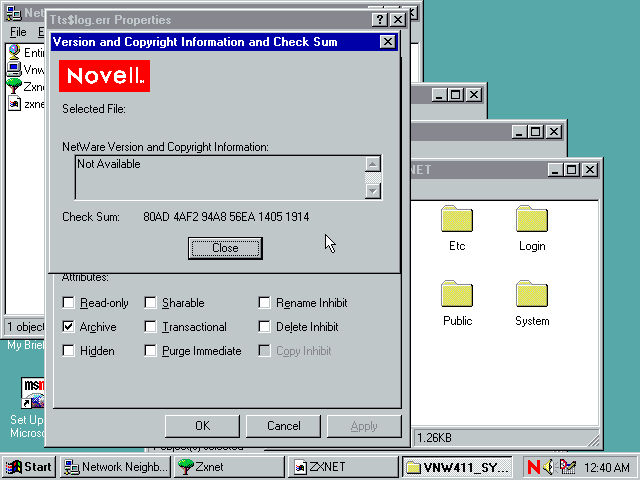Open the speaker volume tray icon
Viewport: 640px width, 480px height.
(549, 467)
